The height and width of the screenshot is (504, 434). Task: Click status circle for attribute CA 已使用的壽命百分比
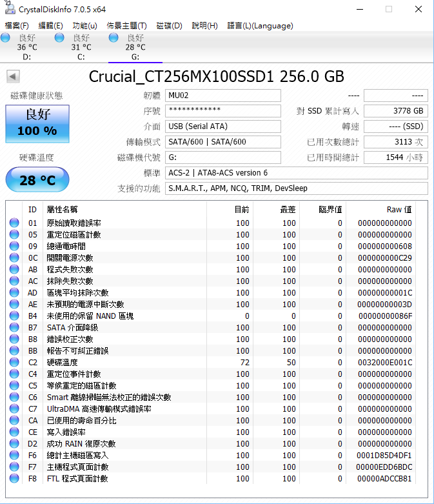[14, 420]
